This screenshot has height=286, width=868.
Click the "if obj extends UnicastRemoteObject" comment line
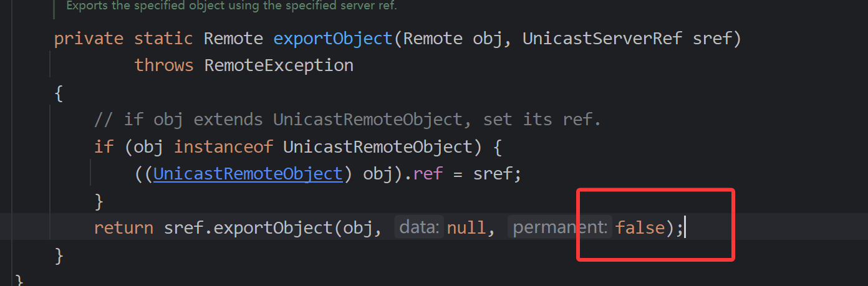[347, 119]
